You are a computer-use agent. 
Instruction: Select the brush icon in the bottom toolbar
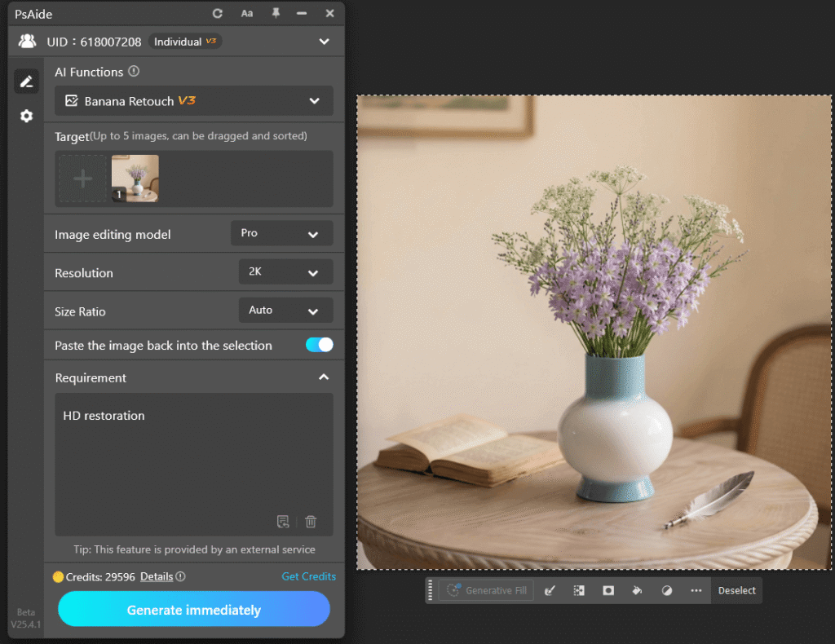click(x=550, y=589)
